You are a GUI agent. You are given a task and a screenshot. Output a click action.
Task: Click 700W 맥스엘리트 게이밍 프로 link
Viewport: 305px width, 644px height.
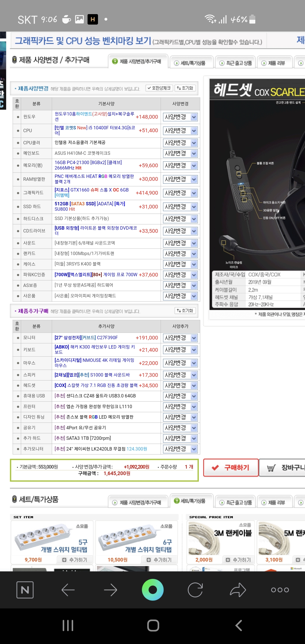(96, 275)
